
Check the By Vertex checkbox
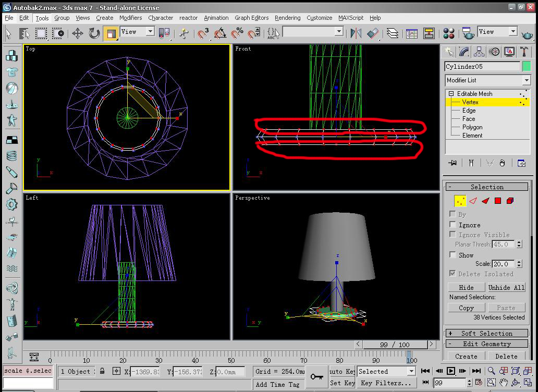tap(453, 214)
